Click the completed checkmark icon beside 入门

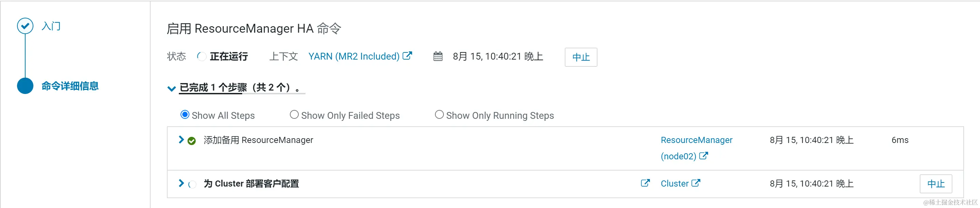point(25,26)
